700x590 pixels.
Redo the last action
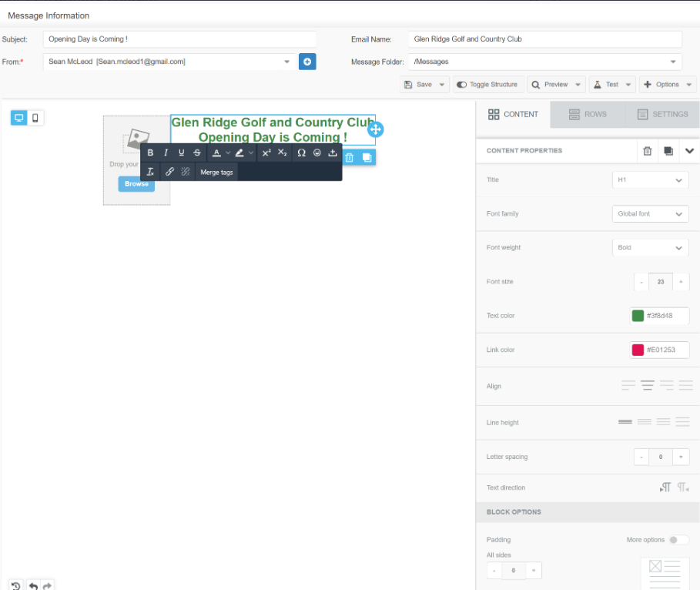47,585
